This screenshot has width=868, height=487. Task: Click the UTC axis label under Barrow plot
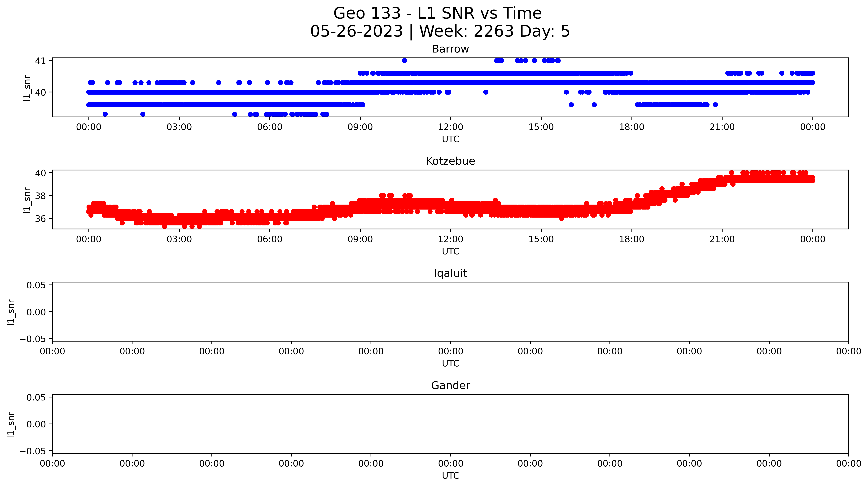451,139
